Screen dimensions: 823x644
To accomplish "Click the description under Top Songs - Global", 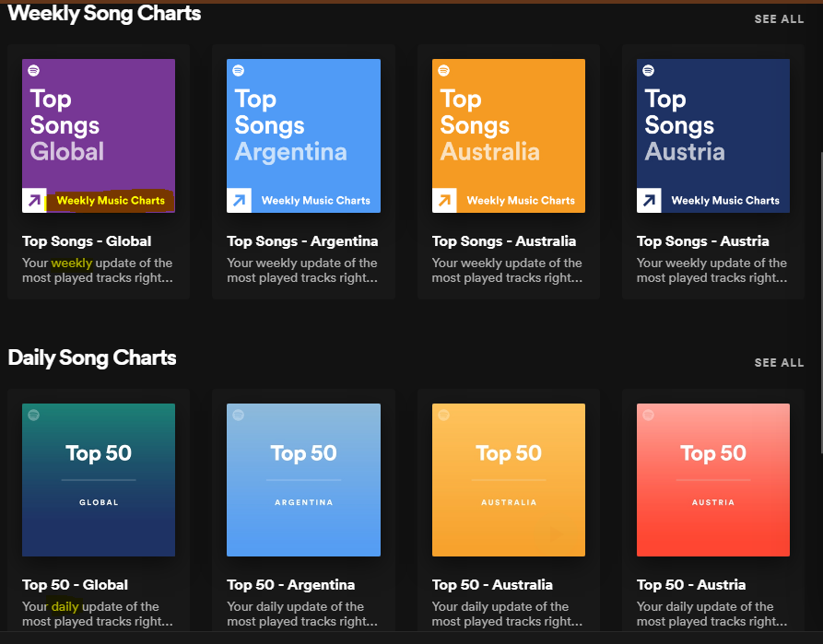I will tap(98, 270).
